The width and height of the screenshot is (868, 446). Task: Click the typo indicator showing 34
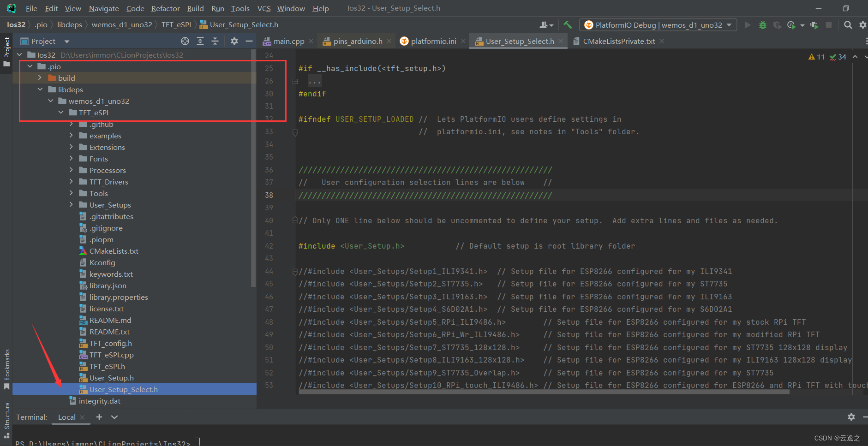click(x=838, y=57)
